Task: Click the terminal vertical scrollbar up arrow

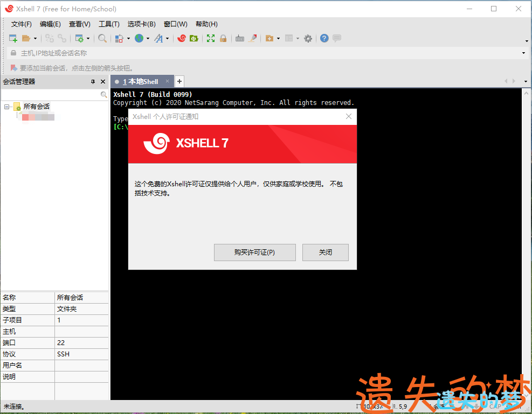Action: pos(526,93)
